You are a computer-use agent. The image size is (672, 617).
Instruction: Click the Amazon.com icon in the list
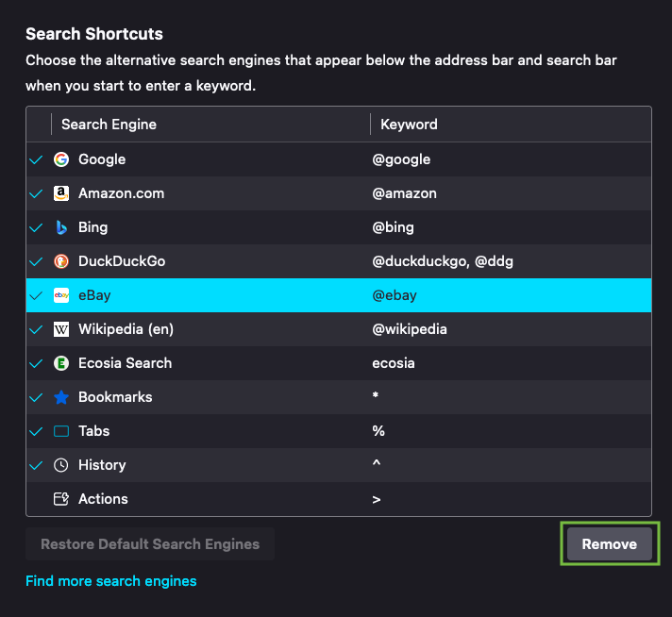(x=61, y=193)
